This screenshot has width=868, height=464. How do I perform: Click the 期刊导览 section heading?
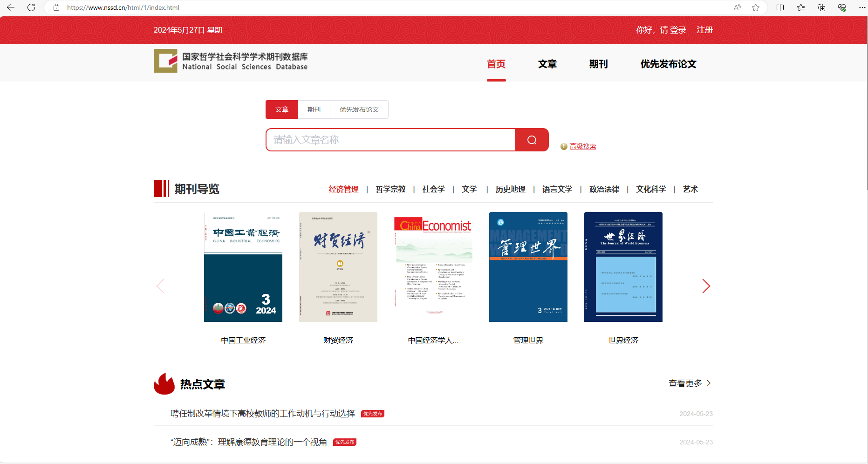(197, 189)
